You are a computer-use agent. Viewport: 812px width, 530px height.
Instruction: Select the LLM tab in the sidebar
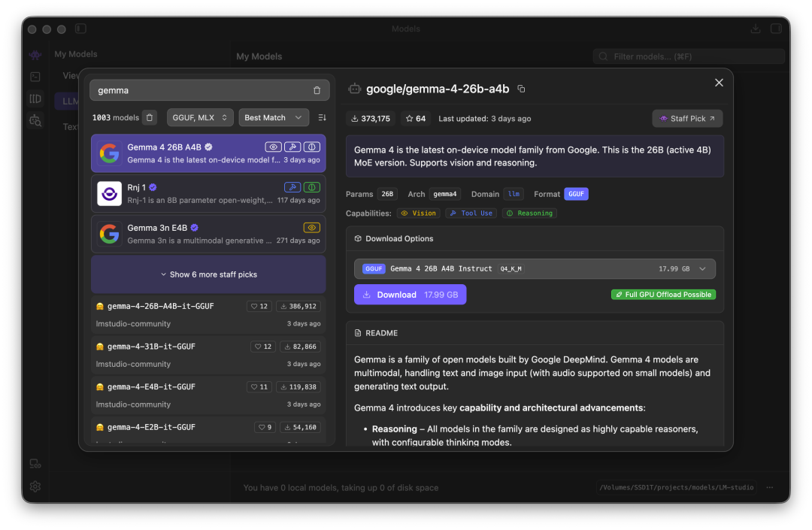coord(73,100)
